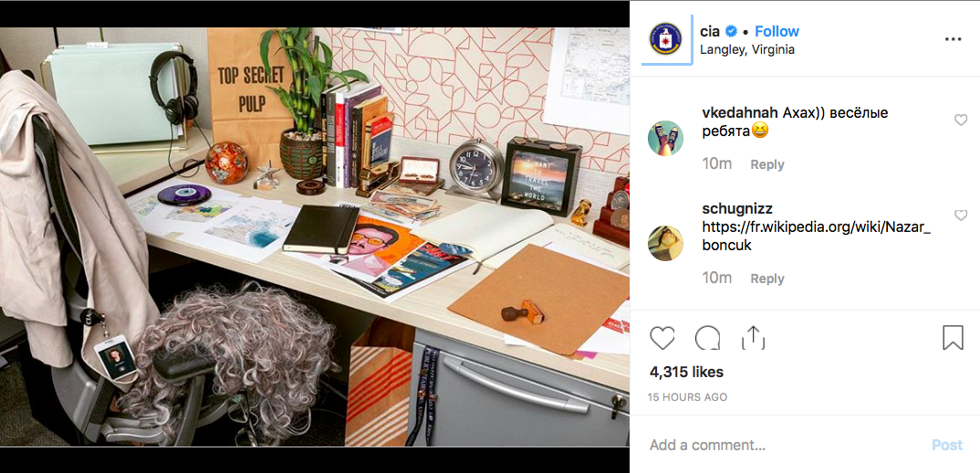
Task: Reply to vkedahnah's comment
Action: click(x=767, y=164)
